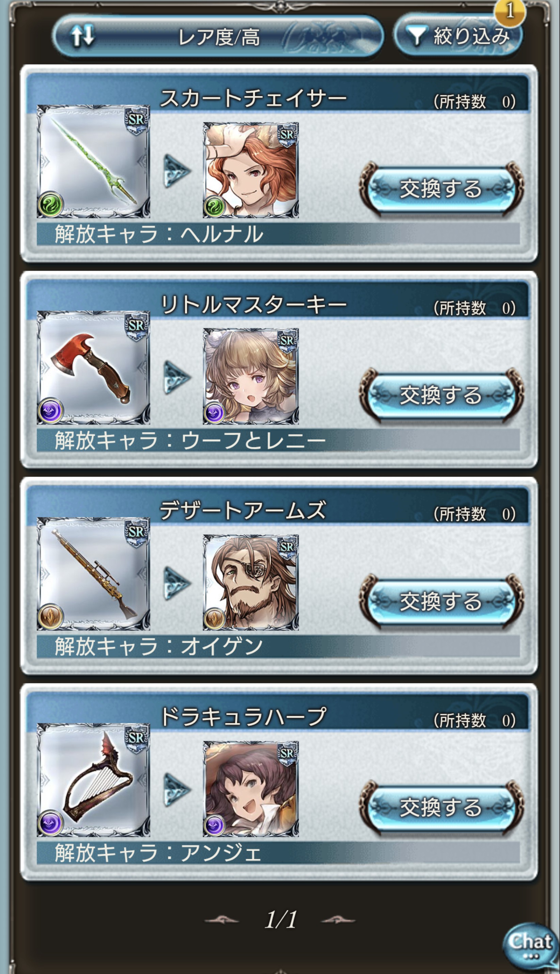Select the 解放キャラ：オイゲン label bar
This screenshot has width=560, height=974.
point(278,646)
